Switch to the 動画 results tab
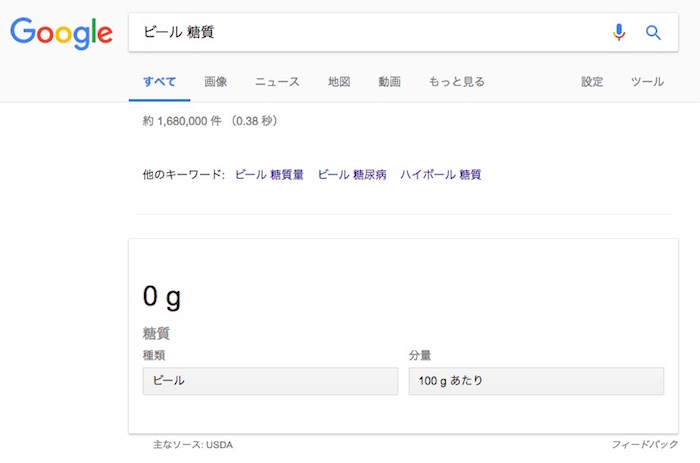This screenshot has height=463, width=700. click(389, 82)
